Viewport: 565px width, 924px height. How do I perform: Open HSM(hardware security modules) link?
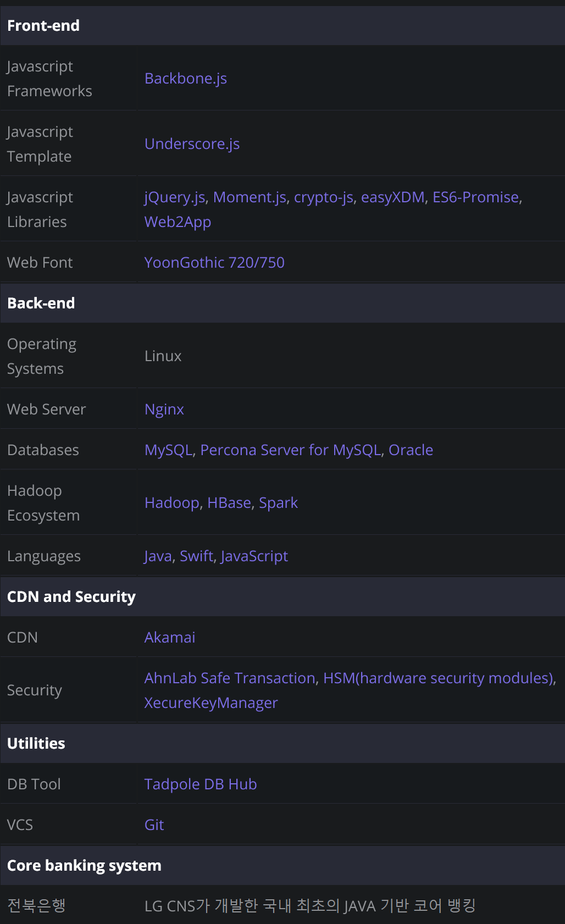[438, 678]
